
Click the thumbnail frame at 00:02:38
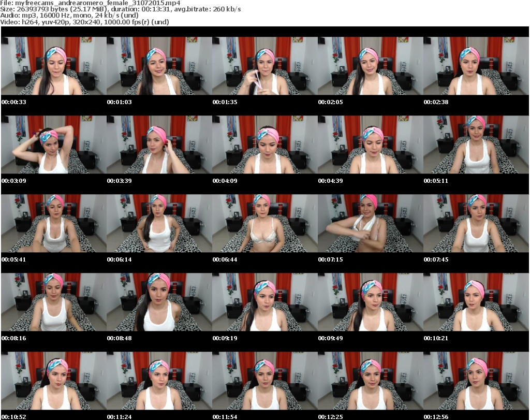(x=476, y=66)
